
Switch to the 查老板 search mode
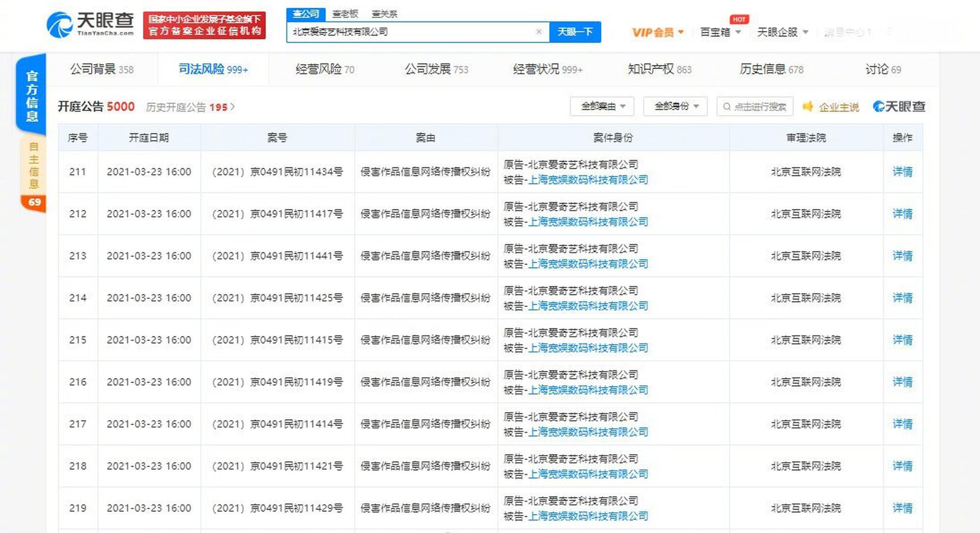point(345,14)
